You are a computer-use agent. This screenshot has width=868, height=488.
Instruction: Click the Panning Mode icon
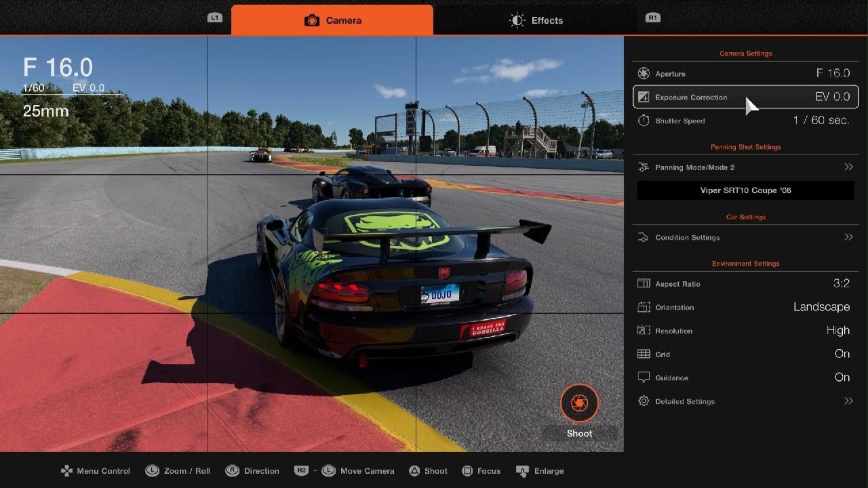[x=644, y=167]
